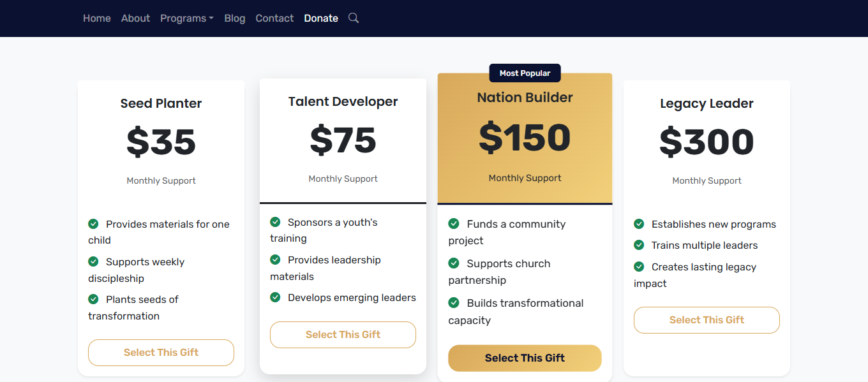Click checkmark icon next to 'Trains multiple leaders'

(x=639, y=245)
